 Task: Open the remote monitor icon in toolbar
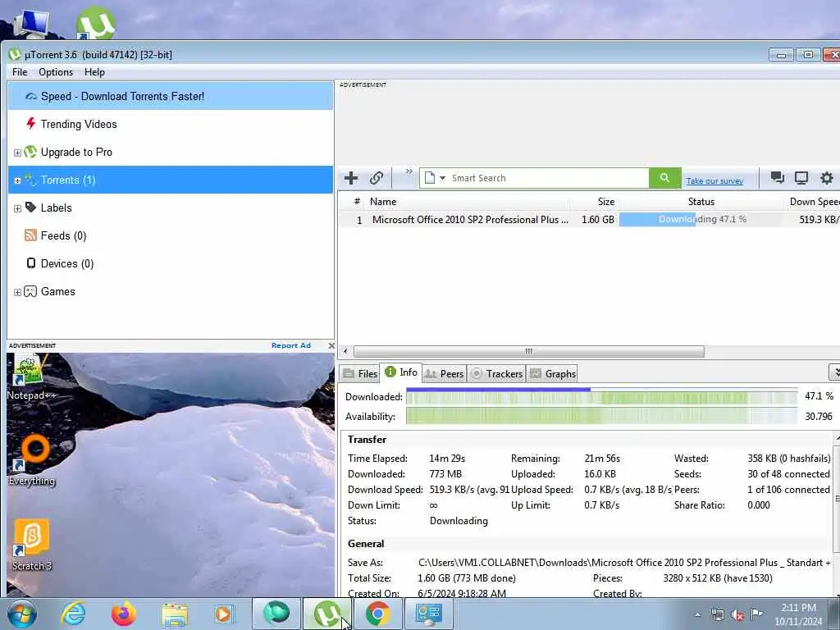[801, 178]
